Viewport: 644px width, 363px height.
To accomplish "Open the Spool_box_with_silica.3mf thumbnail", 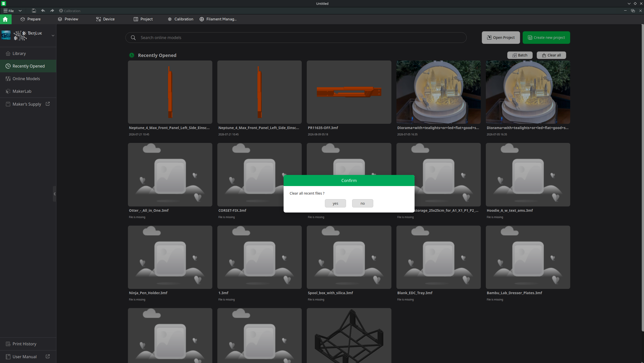I will point(349,257).
